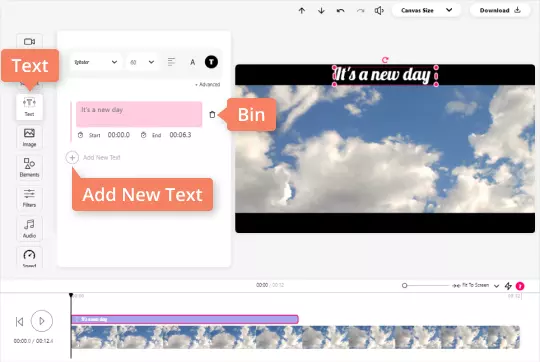The width and height of the screenshot is (540, 362).
Task: Move layer up with up arrow
Action: [302, 11]
